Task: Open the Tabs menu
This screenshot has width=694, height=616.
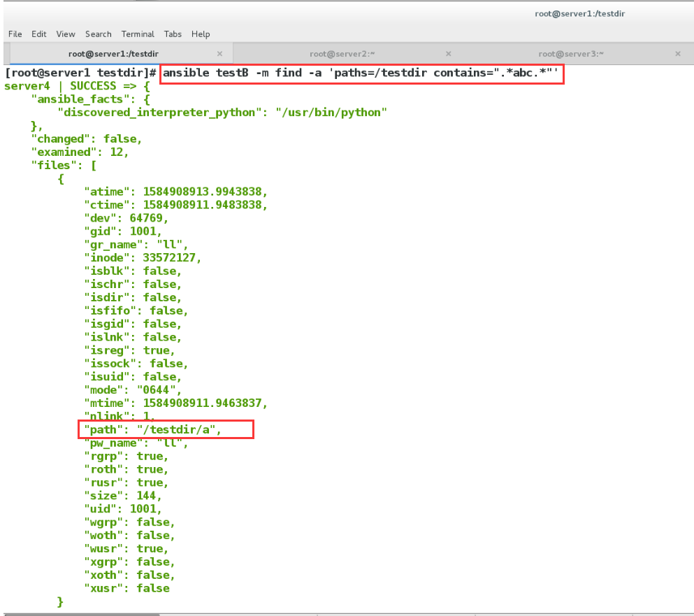Action: click(x=173, y=34)
